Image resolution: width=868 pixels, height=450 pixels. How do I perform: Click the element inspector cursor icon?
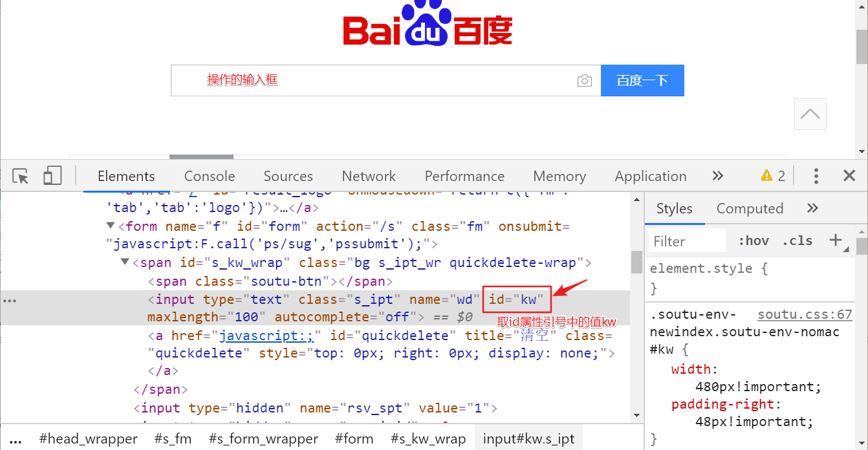[x=21, y=176]
